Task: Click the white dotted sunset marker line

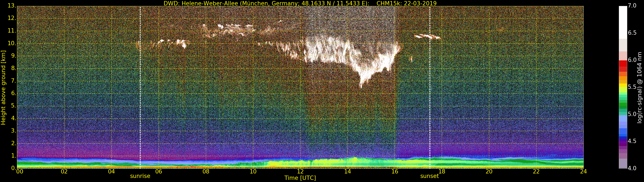Action: (430, 87)
